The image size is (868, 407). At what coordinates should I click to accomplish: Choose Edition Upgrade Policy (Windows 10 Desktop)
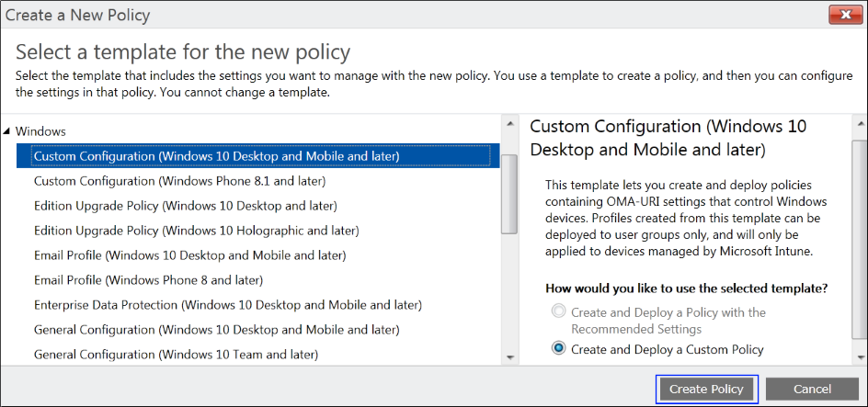point(185,206)
